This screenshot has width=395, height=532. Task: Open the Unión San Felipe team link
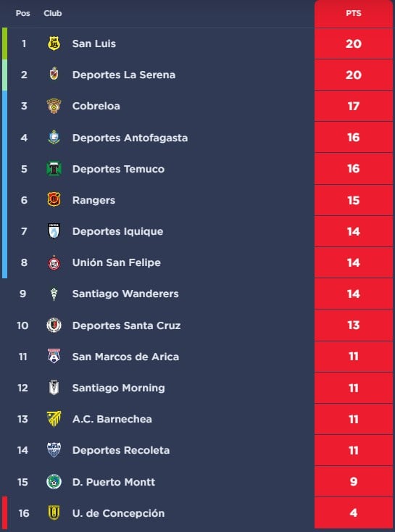click(x=117, y=262)
